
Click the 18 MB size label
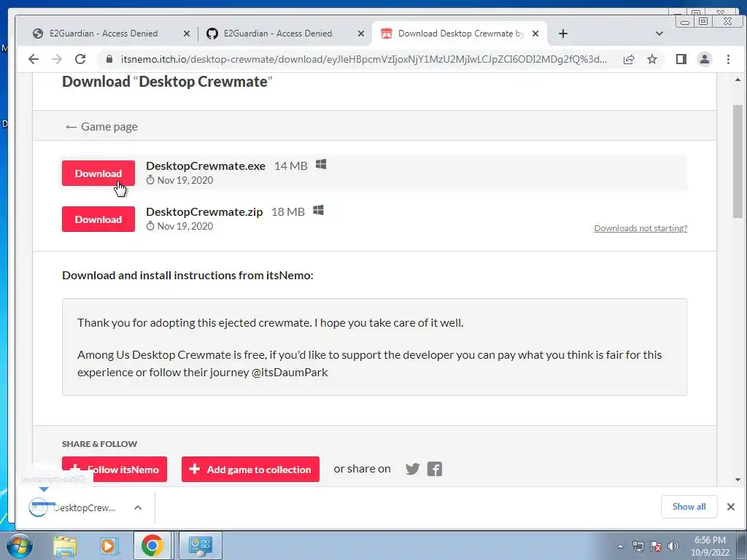pyautogui.click(x=287, y=212)
